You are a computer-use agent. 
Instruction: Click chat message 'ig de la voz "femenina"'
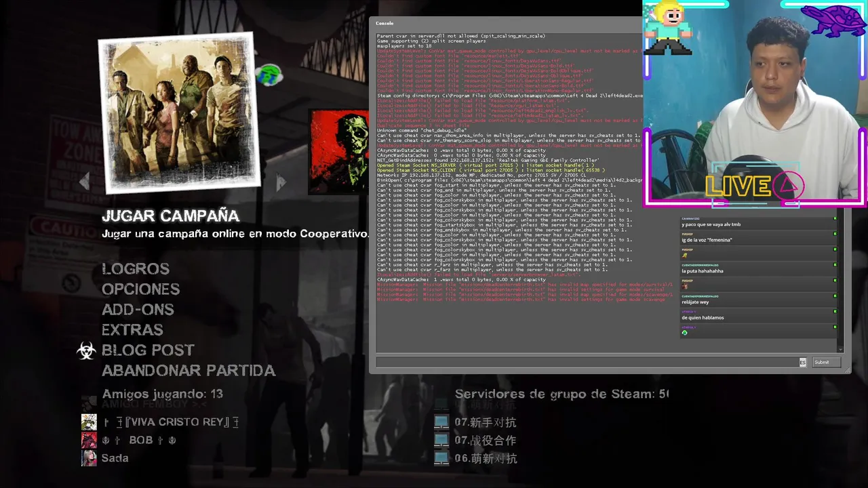click(x=707, y=240)
